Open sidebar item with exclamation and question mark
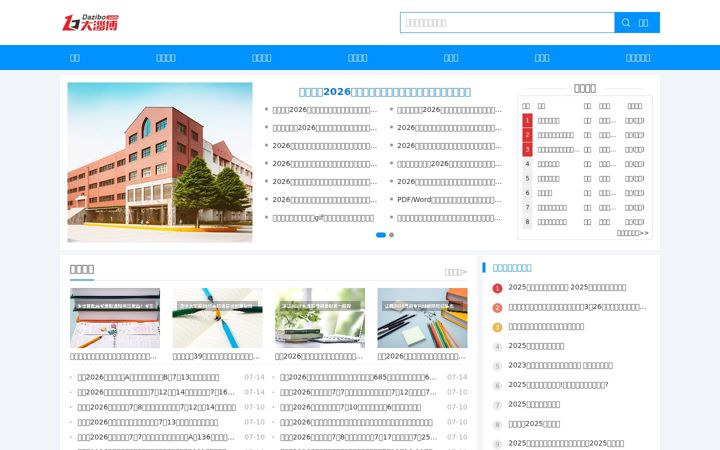The height and width of the screenshot is (450, 720). click(x=558, y=385)
